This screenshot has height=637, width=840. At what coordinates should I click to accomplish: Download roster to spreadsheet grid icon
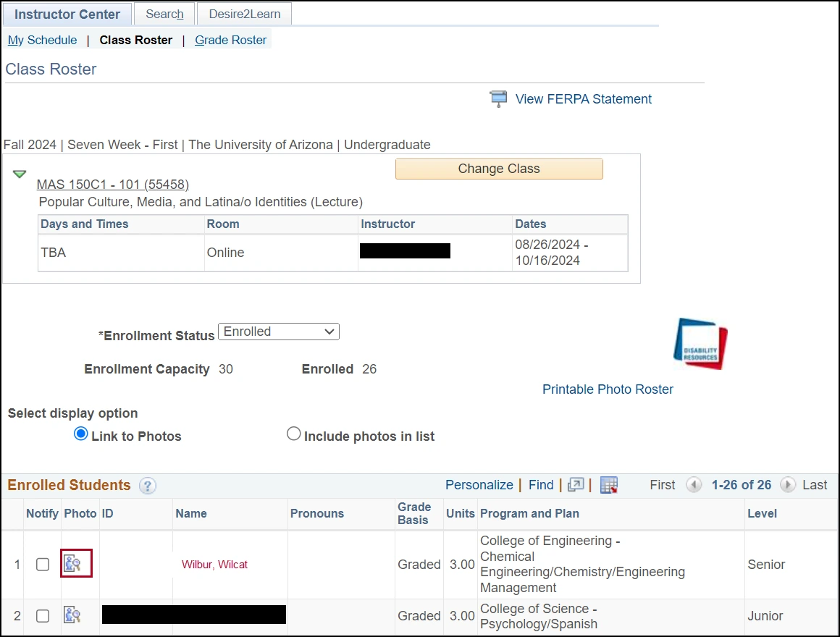[609, 484]
